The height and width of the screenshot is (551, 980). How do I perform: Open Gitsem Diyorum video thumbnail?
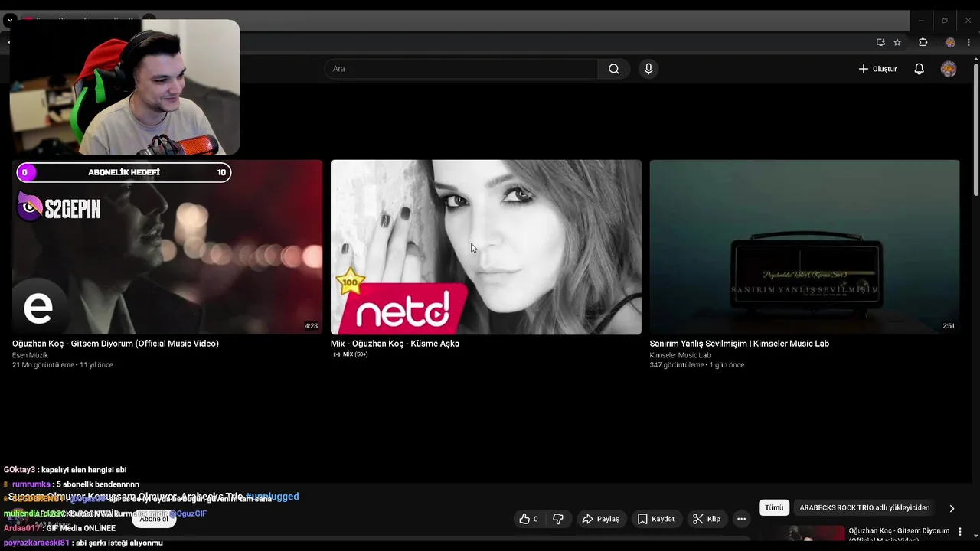(167, 247)
